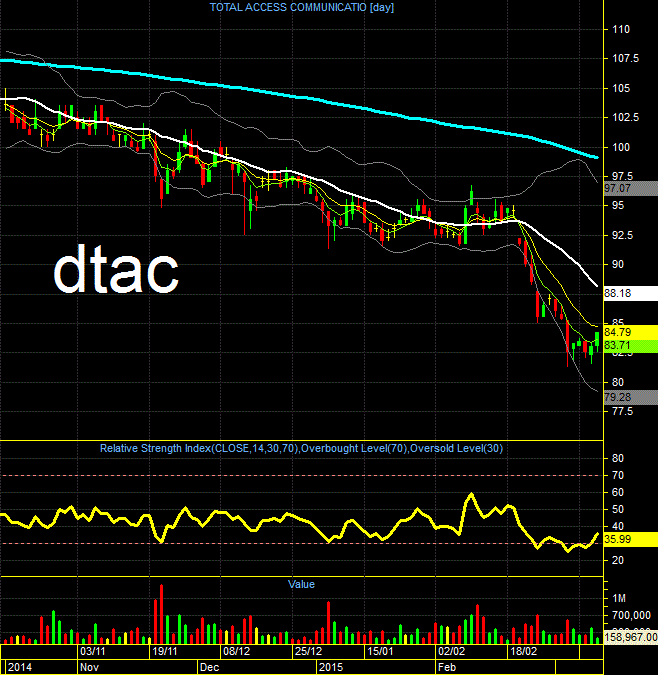Click the 20 RSI axis label
This screenshot has width=658, height=675.
click(618, 560)
